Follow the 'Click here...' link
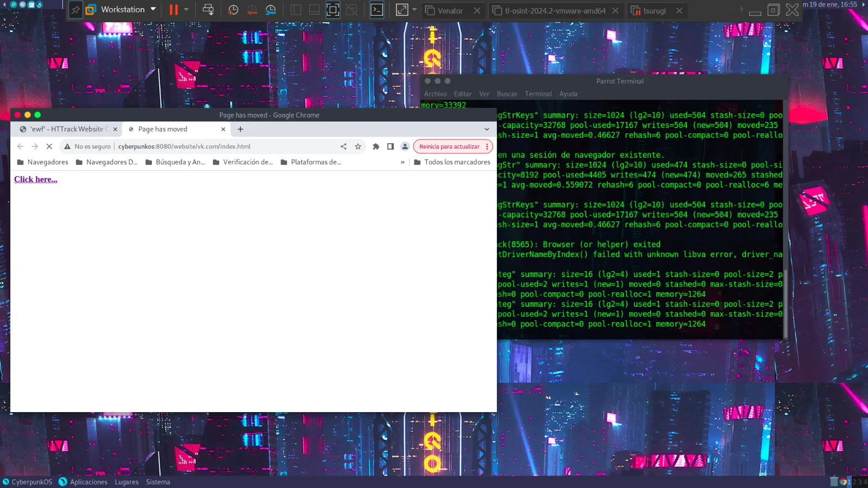The image size is (868, 488). (x=36, y=179)
